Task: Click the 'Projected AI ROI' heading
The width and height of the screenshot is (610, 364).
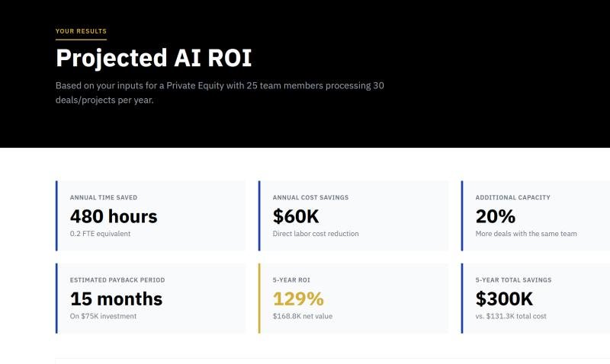Action: click(153, 58)
